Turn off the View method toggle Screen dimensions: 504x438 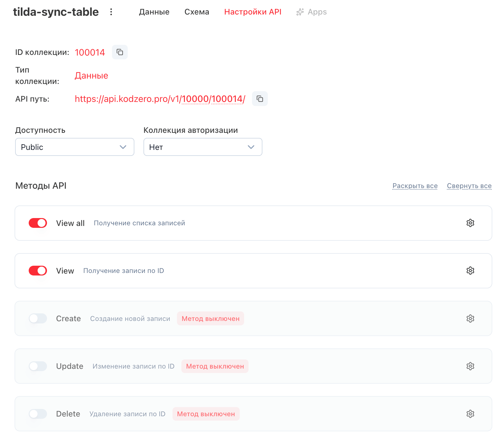pos(38,271)
